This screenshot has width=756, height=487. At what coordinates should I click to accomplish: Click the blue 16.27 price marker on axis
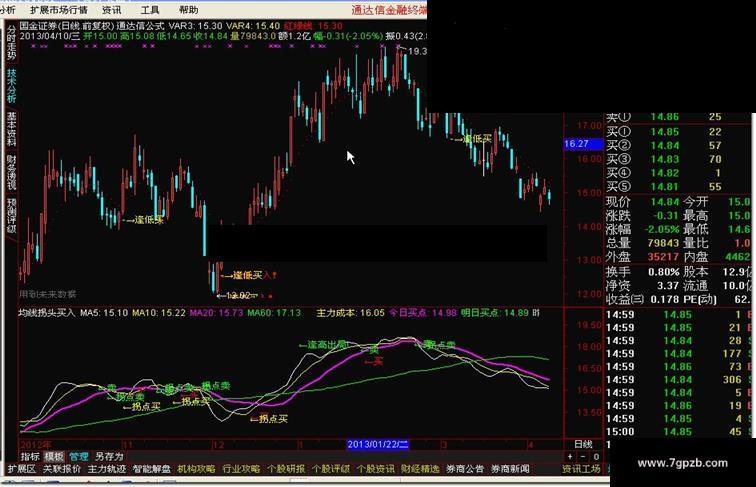tap(583, 144)
